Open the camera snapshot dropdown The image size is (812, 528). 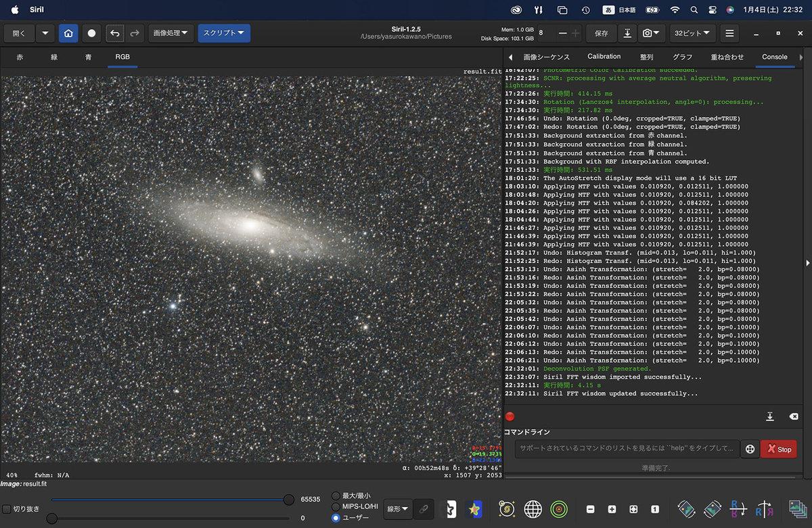(652, 33)
